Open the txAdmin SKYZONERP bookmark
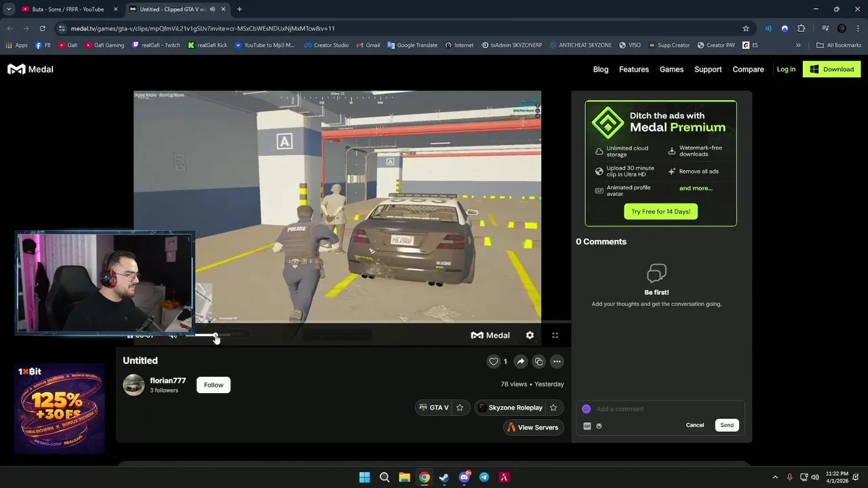The height and width of the screenshot is (488, 868). coord(511,45)
